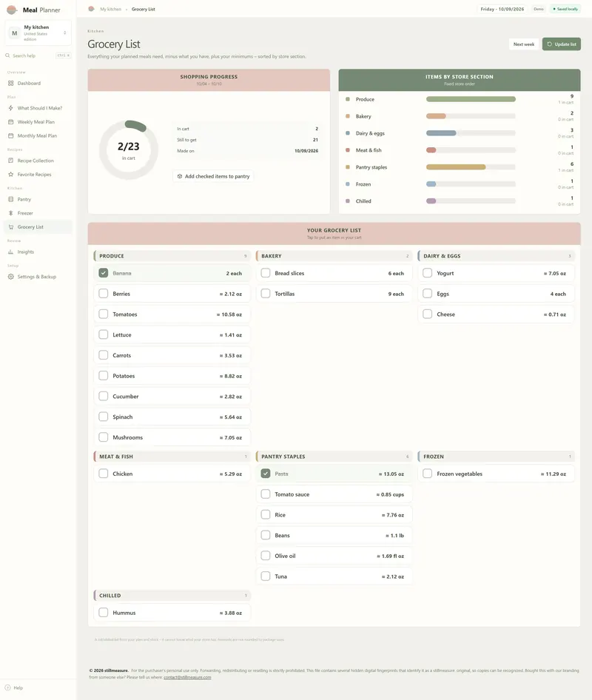This screenshot has height=700, width=592.
Task: Click the Settings & Backup gear icon
Action: pos(10,277)
